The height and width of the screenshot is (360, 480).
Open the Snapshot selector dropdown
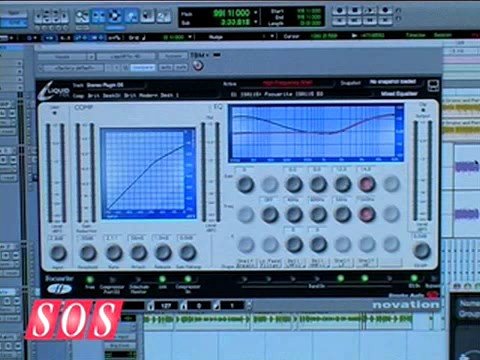point(393,82)
